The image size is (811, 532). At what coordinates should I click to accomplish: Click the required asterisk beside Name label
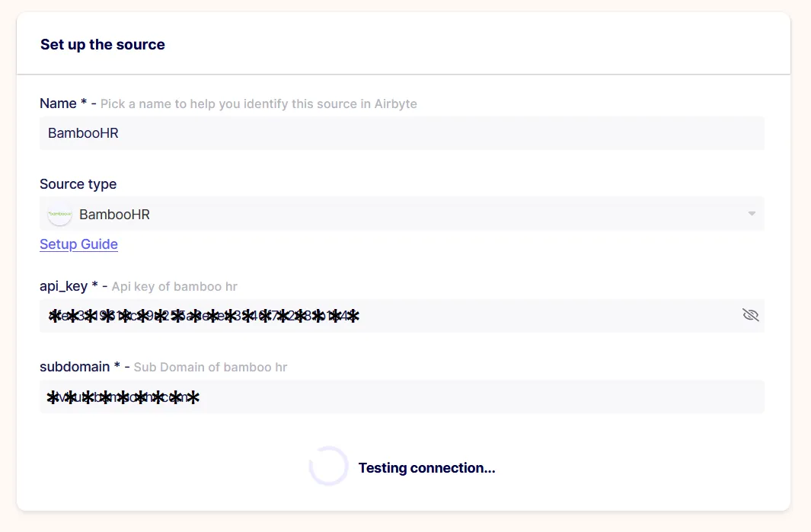point(84,102)
